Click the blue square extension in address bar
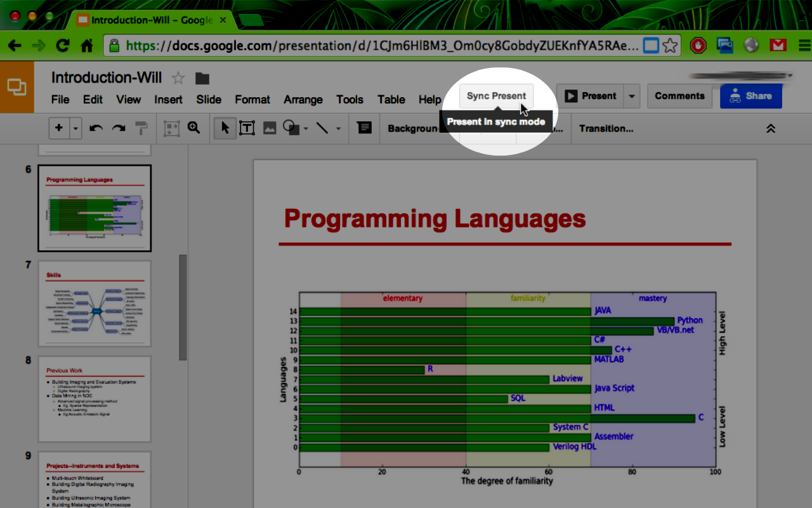The height and width of the screenshot is (508, 812). click(x=651, y=46)
